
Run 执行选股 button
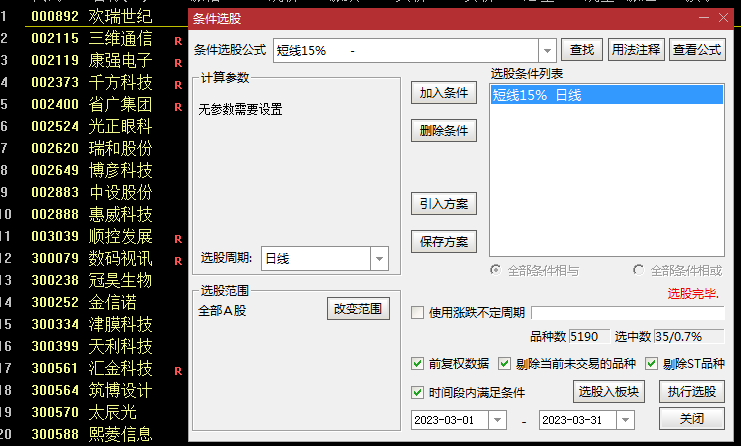tap(692, 392)
